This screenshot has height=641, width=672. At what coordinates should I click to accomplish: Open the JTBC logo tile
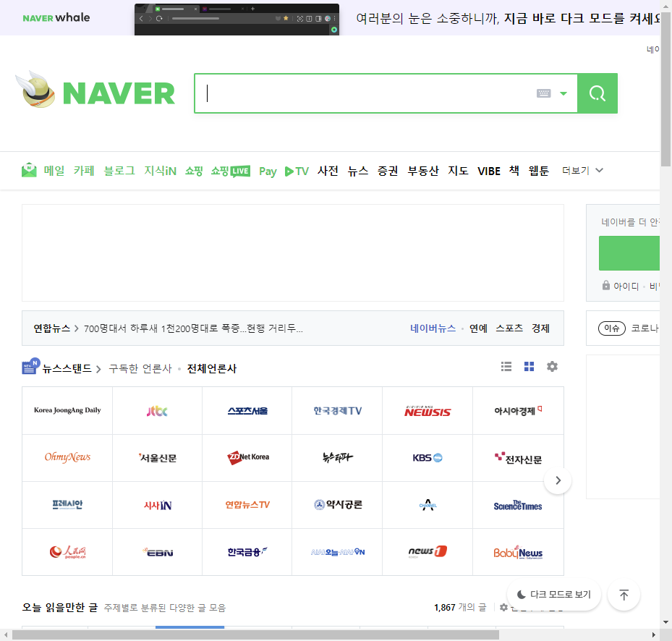click(x=157, y=411)
